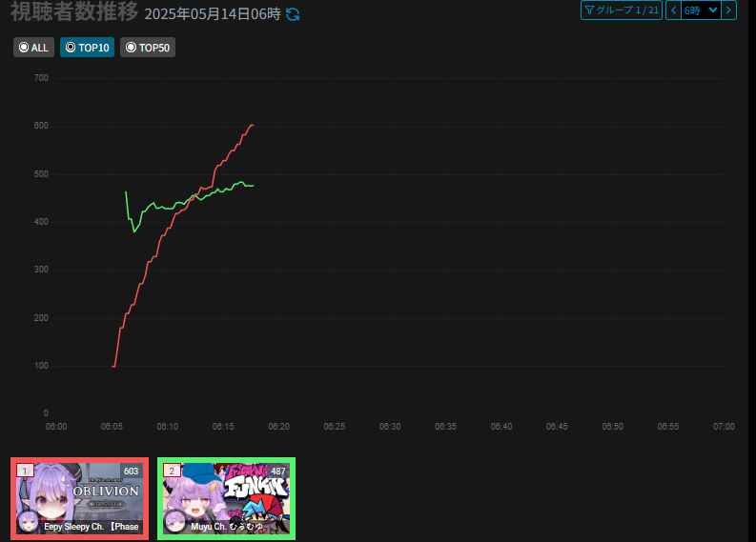Select the ALL radio option
The height and width of the screenshot is (542, 756).
click(33, 48)
